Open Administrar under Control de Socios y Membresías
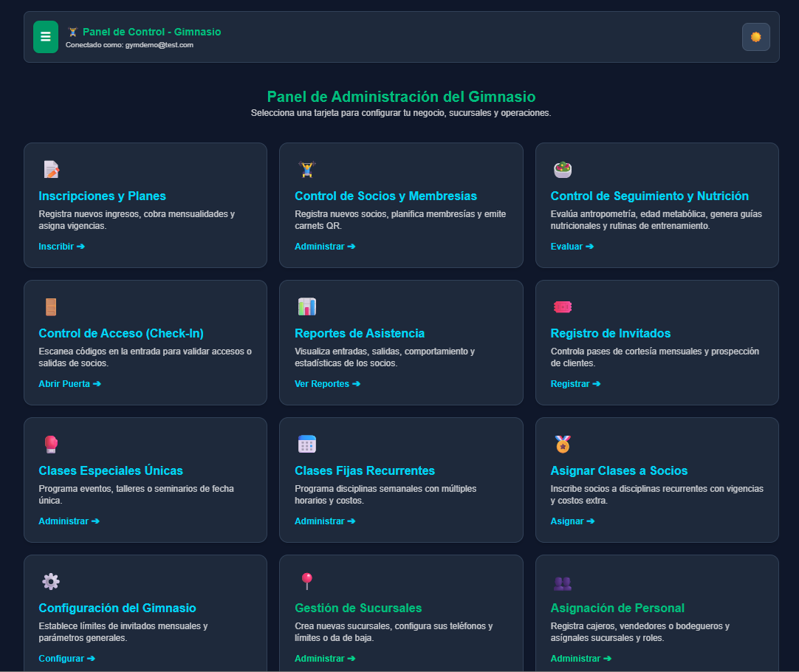The height and width of the screenshot is (672, 799). [x=325, y=247]
